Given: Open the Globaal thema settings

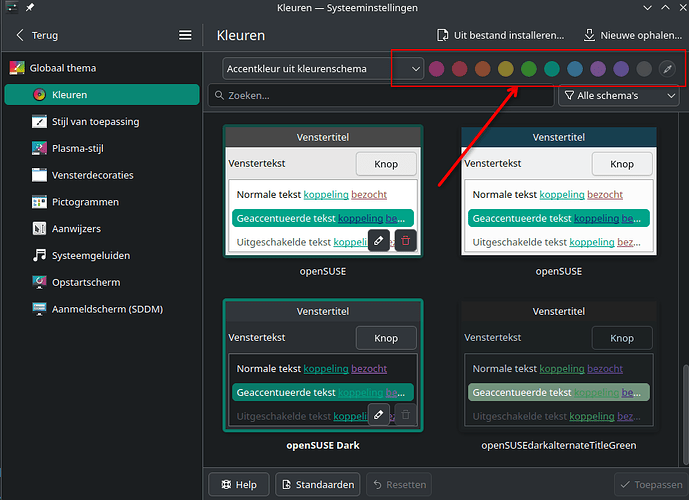Looking at the screenshot, I should [x=102, y=68].
